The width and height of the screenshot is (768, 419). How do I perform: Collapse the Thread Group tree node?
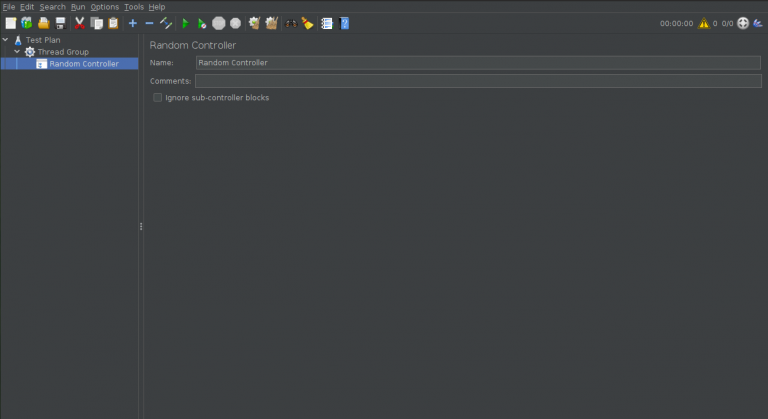click(x=17, y=51)
